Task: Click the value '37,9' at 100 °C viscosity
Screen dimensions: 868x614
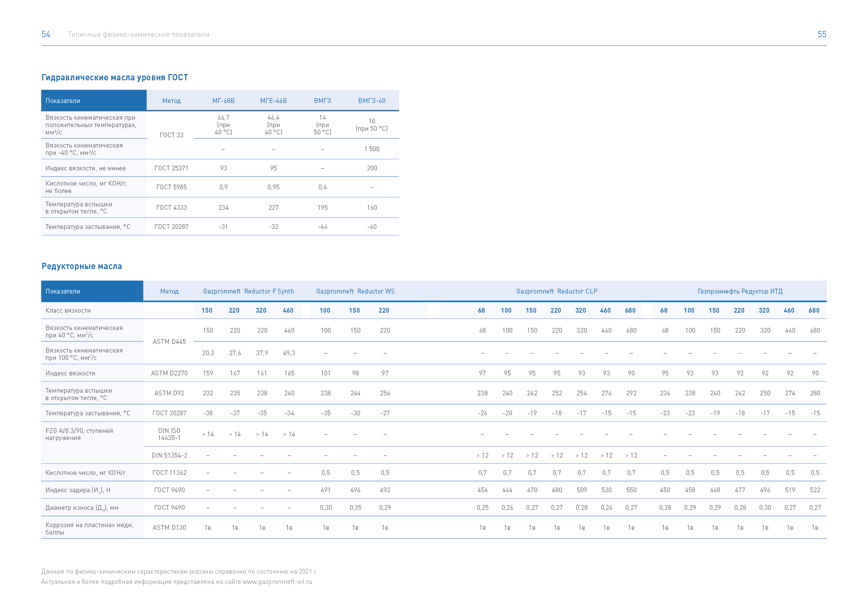Action: [262, 353]
